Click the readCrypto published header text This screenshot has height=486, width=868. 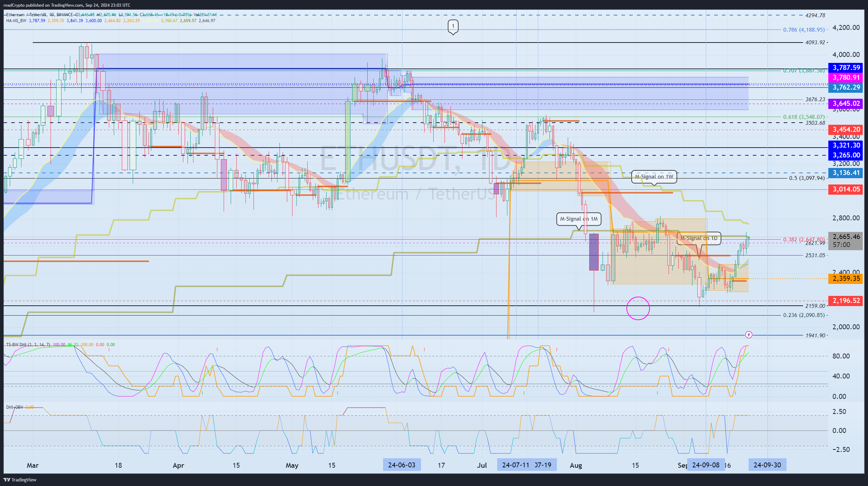coord(67,5)
